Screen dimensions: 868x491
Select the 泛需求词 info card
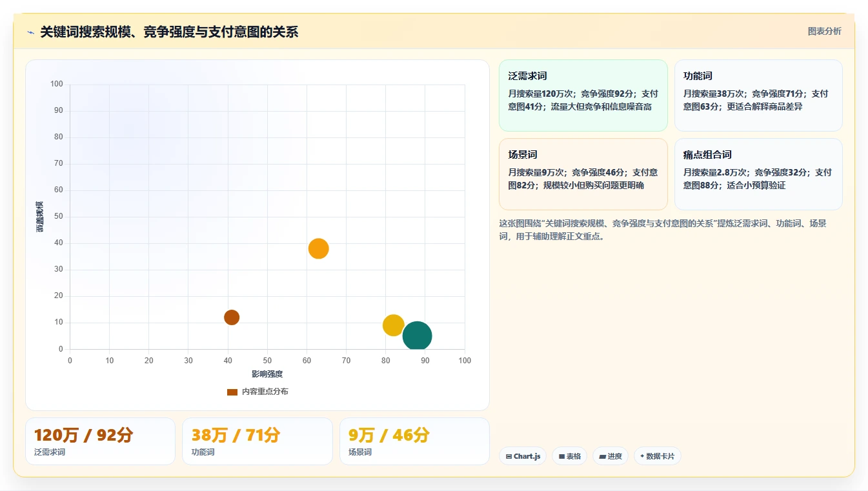coord(583,95)
